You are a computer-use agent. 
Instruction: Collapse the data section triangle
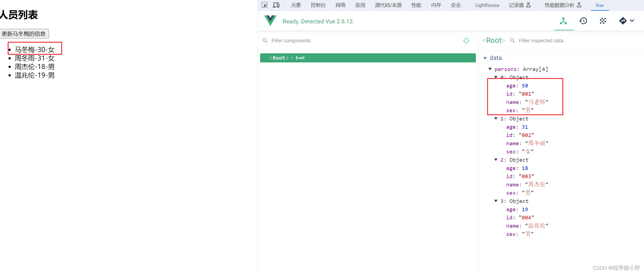point(485,58)
